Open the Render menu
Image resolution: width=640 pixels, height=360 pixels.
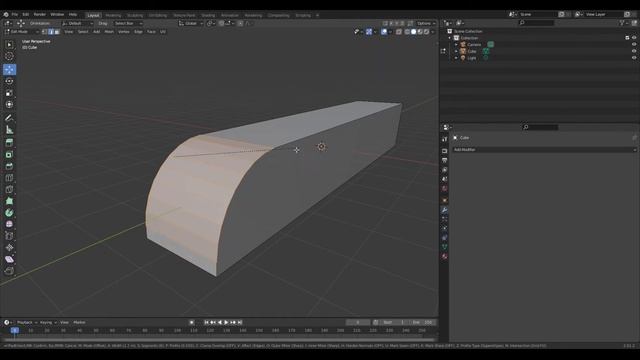coord(40,14)
